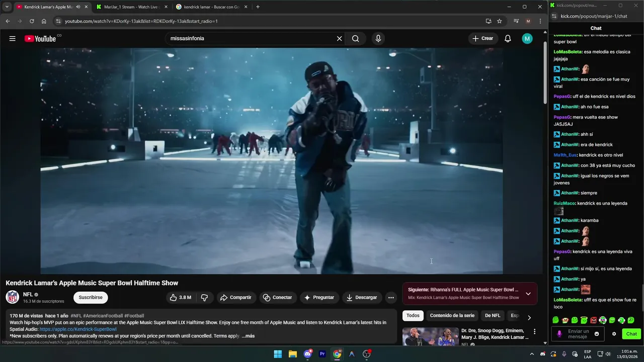Open Windows Start menu
644x362 pixels.
coord(278,354)
